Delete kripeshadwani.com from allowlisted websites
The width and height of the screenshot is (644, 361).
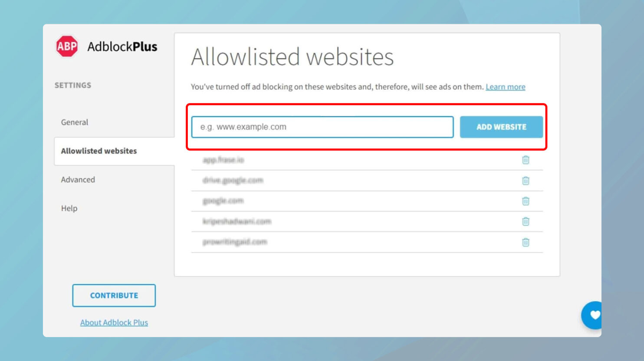coord(526,221)
